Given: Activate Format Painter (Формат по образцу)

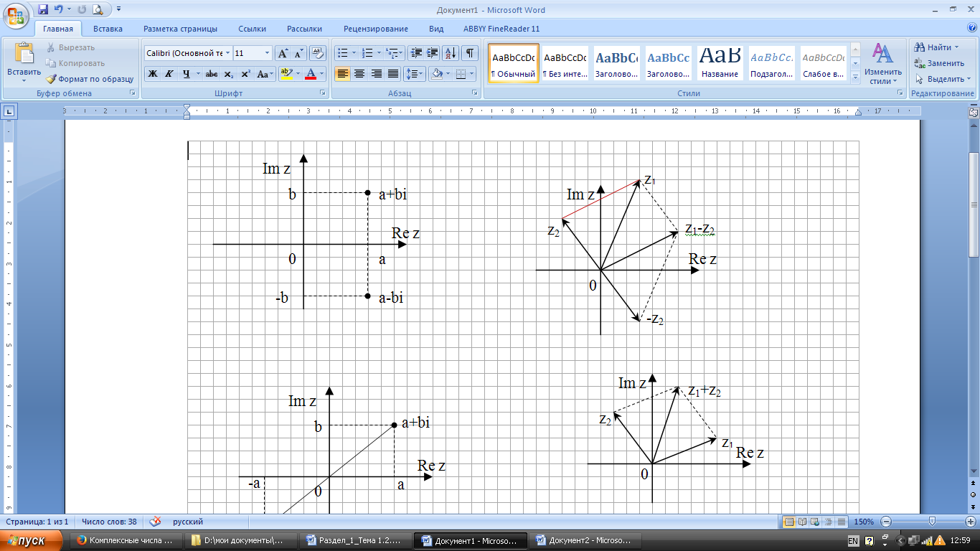Looking at the screenshot, I should point(90,79).
